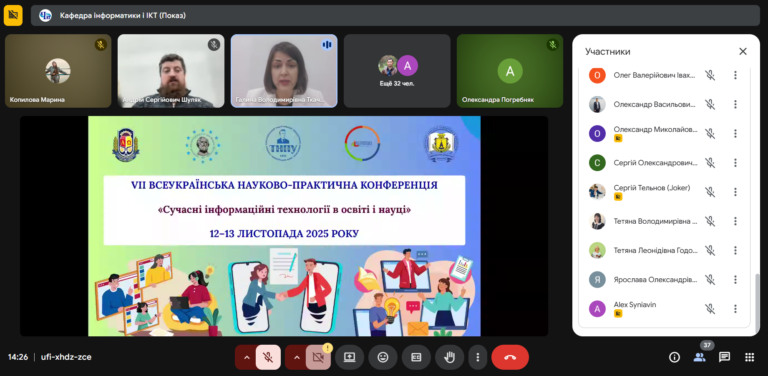Select Галина Володимирівна video tile
The width and height of the screenshot is (768, 376).
tap(284, 71)
